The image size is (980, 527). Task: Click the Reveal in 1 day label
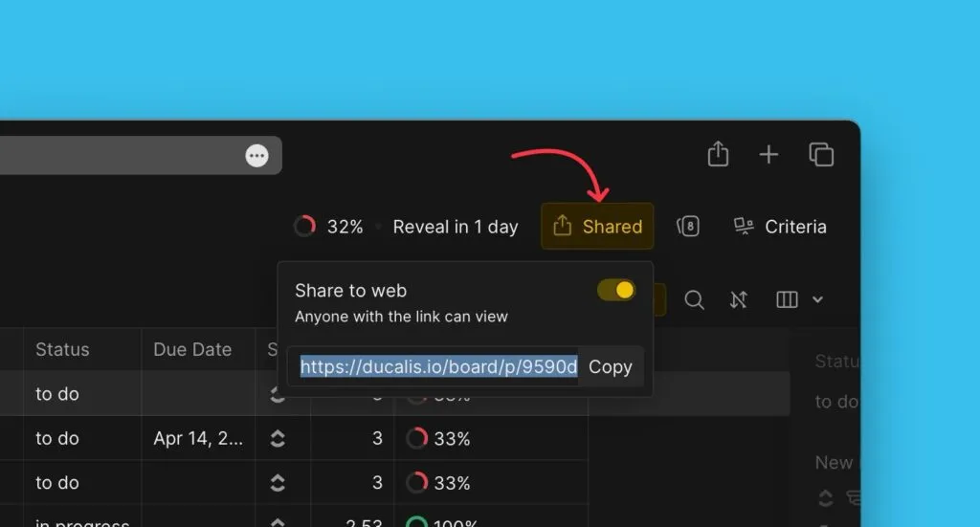click(x=456, y=227)
